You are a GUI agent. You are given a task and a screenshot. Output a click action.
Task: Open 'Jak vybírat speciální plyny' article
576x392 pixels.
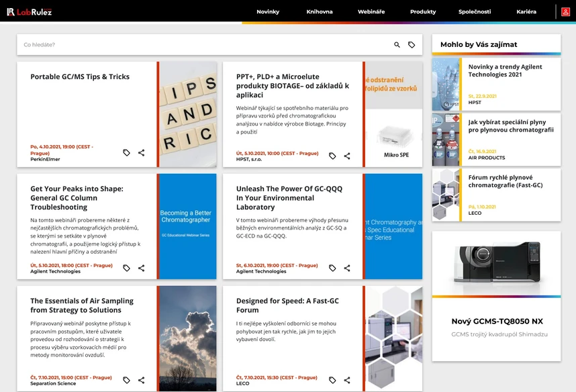coord(511,126)
